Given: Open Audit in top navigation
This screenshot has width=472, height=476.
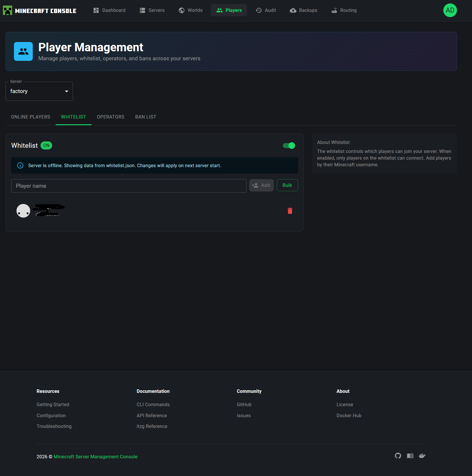Looking at the screenshot, I should pyautogui.click(x=266, y=10).
